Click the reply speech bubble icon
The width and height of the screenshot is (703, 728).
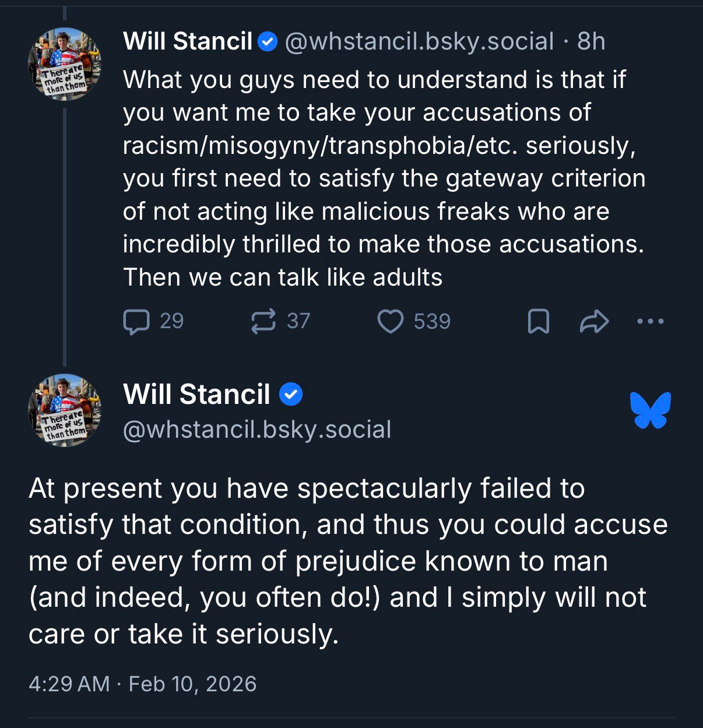(x=136, y=322)
